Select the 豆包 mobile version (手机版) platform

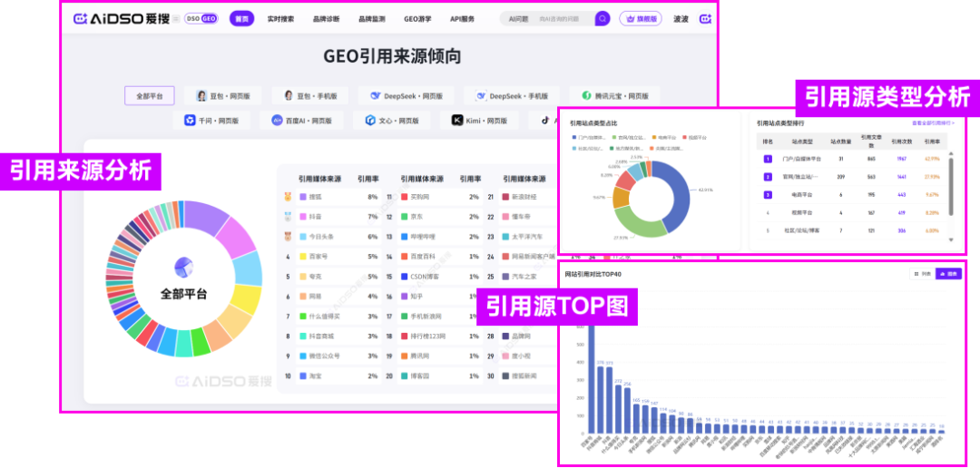point(311,96)
